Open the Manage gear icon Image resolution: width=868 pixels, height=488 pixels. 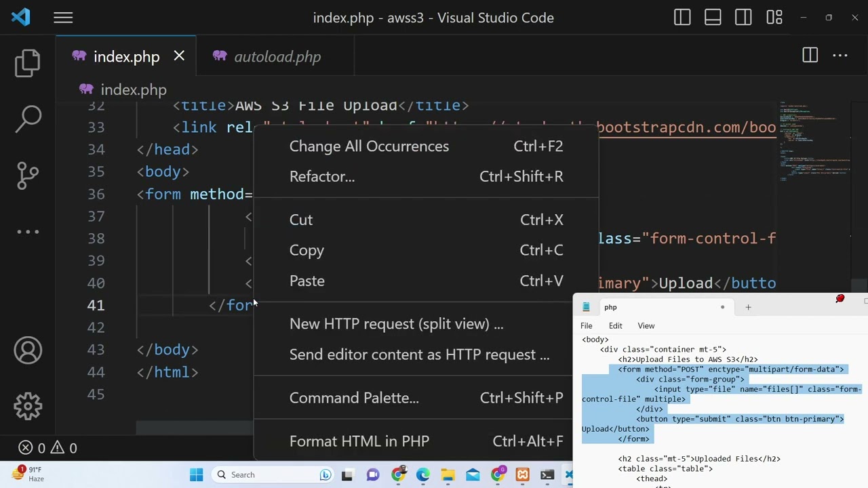pyautogui.click(x=28, y=406)
